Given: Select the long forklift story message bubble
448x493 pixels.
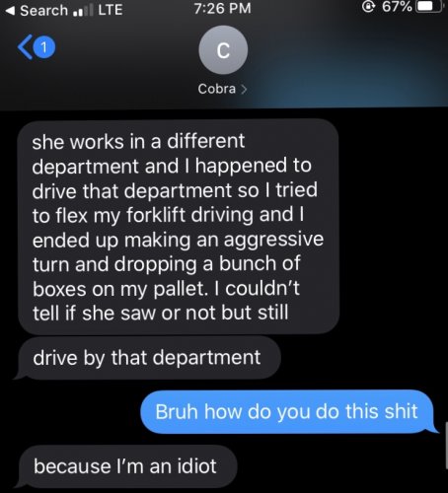Looking at the screenshot, I should click(x=179, y=227).
